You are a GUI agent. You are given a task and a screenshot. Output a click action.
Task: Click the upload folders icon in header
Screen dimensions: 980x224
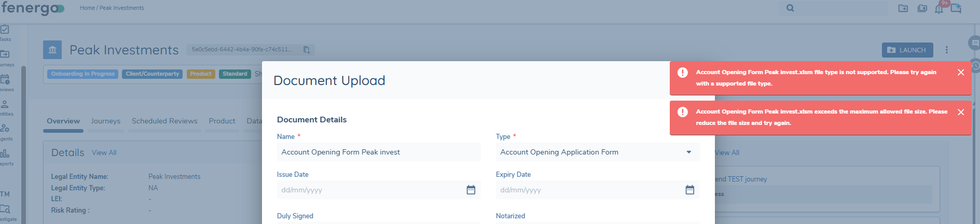922,8
